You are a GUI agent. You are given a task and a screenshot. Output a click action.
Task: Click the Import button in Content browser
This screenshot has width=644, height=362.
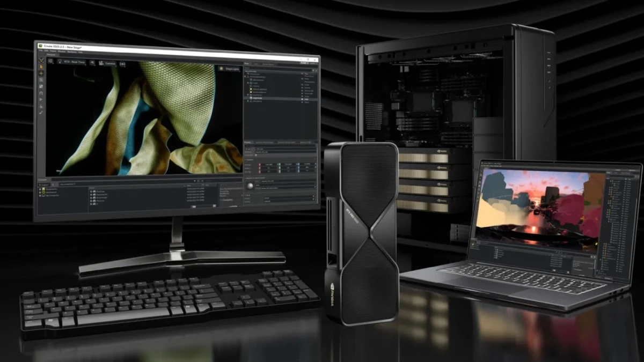point(44,184)
